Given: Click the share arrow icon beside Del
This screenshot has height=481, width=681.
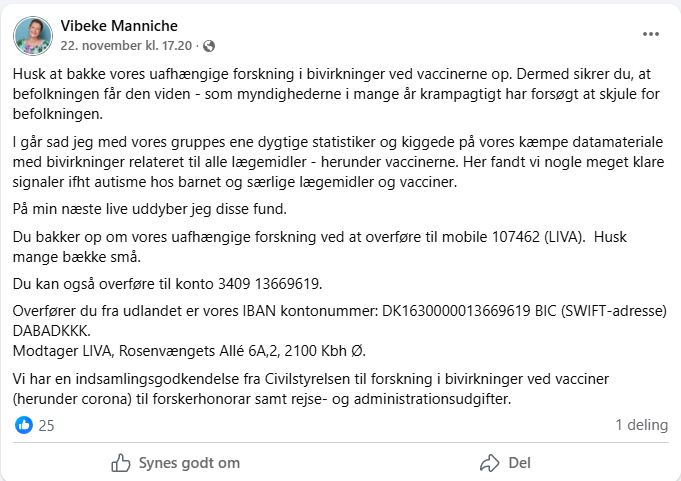Looking at the screenshot, I should pos(490,463).
